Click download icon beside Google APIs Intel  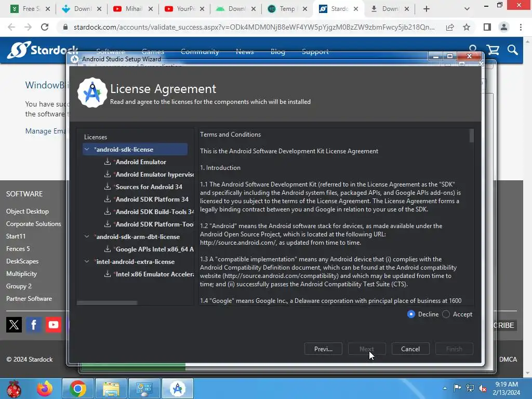pos(108,249)
